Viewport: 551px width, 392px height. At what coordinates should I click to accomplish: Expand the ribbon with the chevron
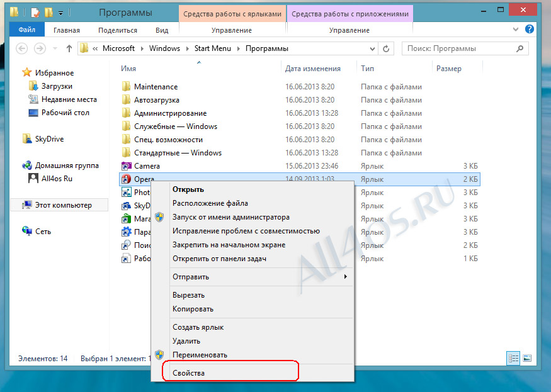(516, 30)
